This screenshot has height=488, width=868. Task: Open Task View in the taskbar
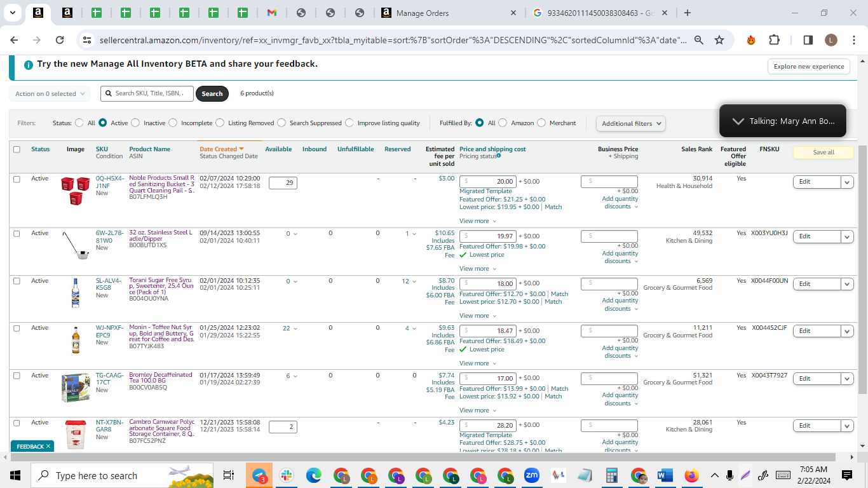click(x=229, y=475)
